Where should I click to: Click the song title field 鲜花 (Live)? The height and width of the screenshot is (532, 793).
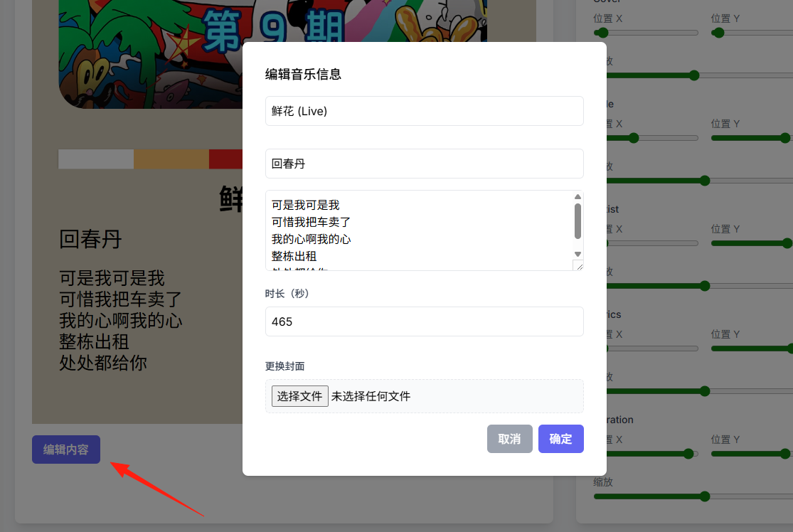tap(425, 111)
